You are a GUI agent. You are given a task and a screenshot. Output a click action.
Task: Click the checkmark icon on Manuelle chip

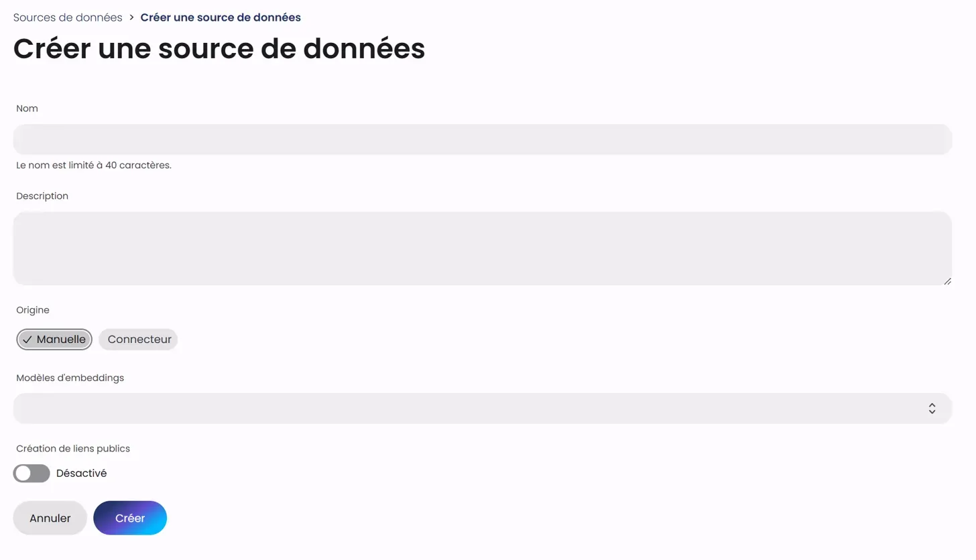click(27, 340)
